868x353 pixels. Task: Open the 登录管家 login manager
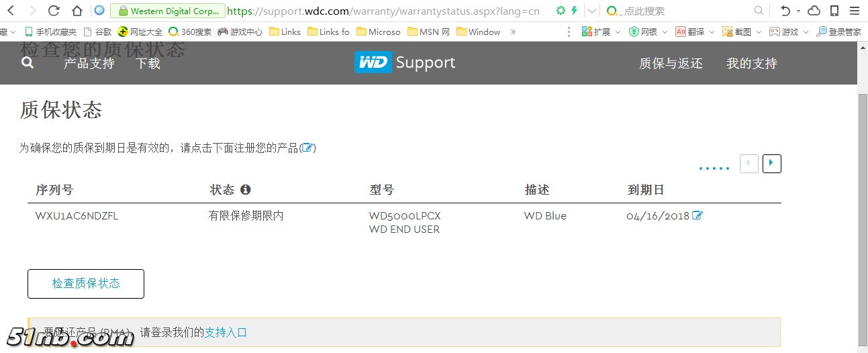tap(838, 32)
